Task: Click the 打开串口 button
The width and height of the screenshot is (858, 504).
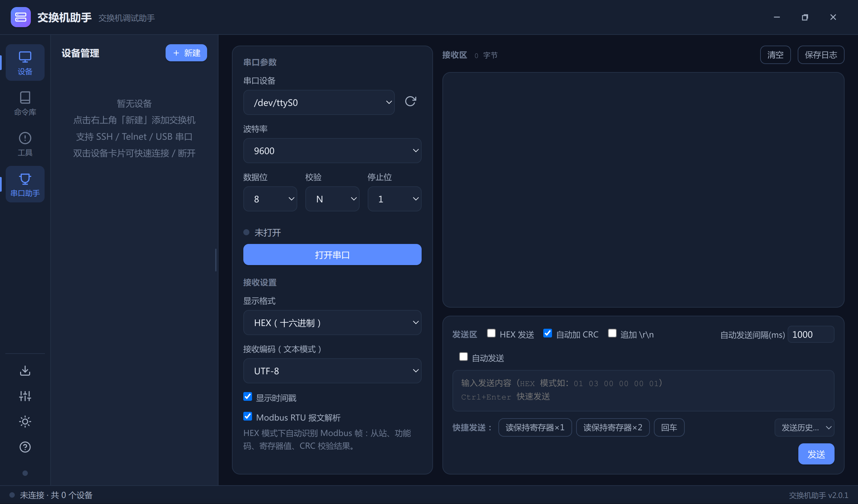Action: (x=332, y=255)
